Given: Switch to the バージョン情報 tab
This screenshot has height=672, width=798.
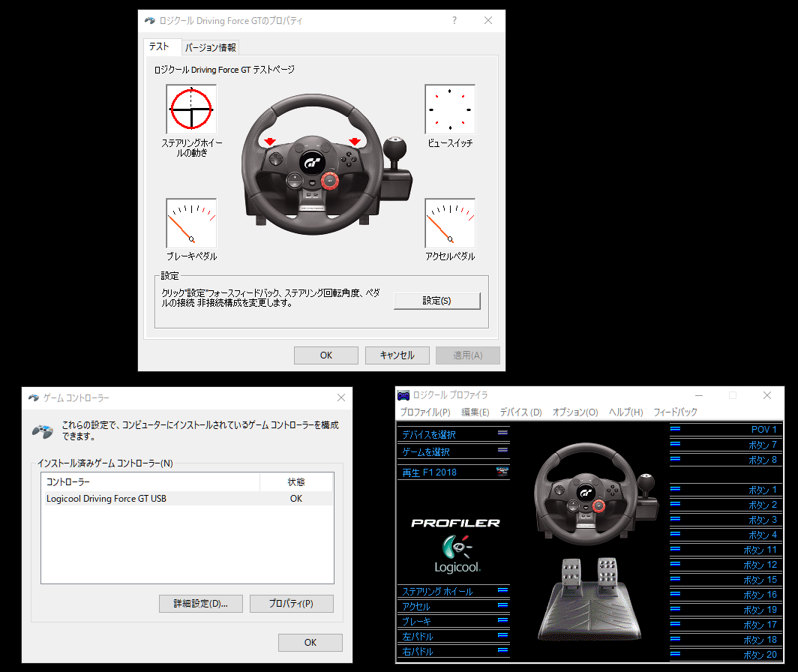Looking at the screenshot, I should click(210, 47).
